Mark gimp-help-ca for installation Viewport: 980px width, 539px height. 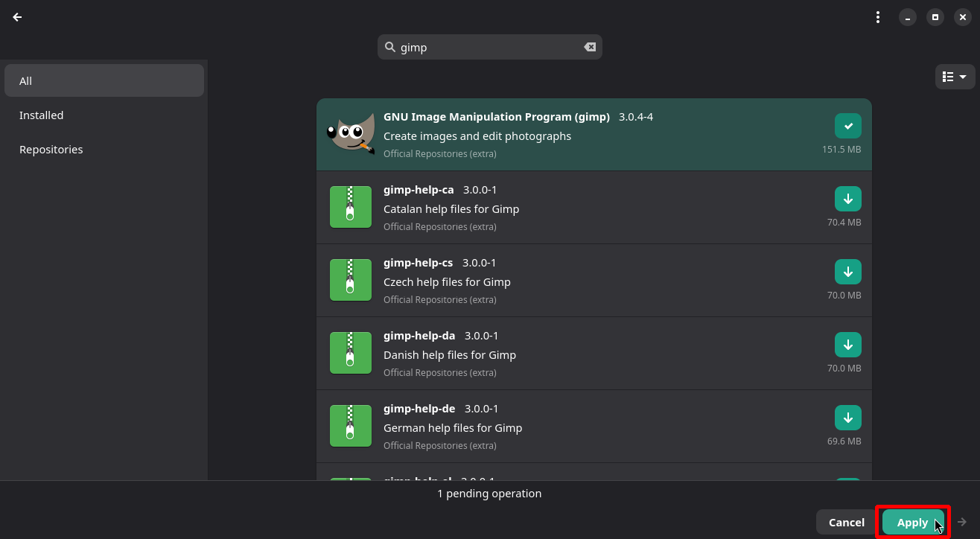click(x=847, y=199)
